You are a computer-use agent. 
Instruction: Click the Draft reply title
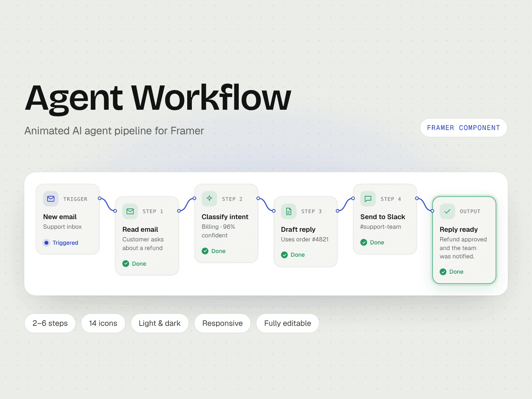point(298,229)
